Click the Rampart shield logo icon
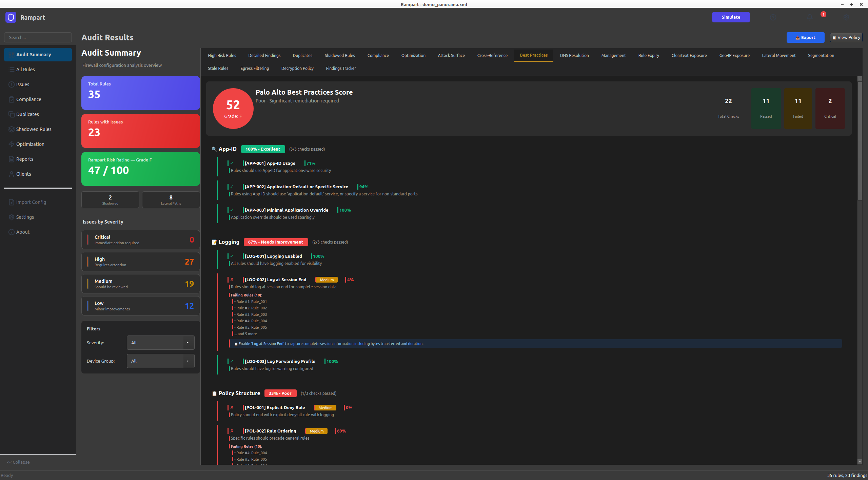Screen dimensions: 868x480 click(11, 17)
